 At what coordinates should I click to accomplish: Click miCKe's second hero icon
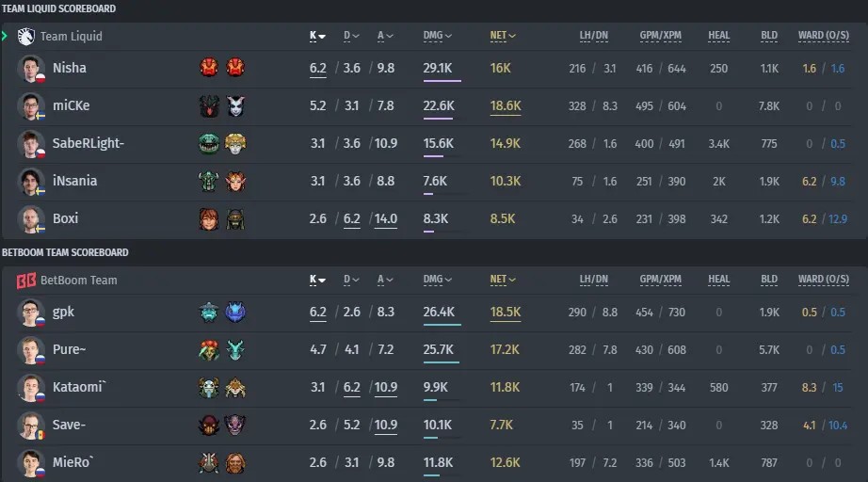235,105
